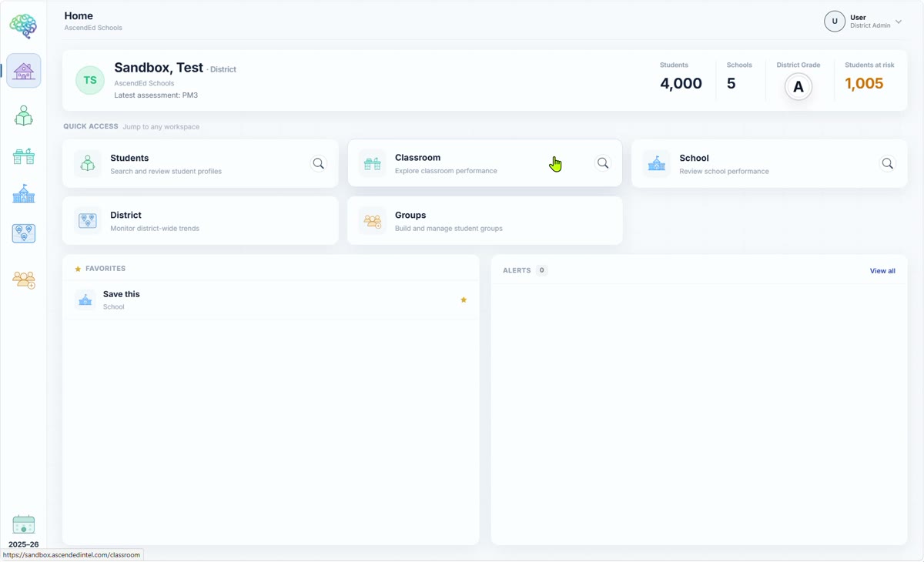
Task: Click the search icon on School card
Action: tap(888, 163)
